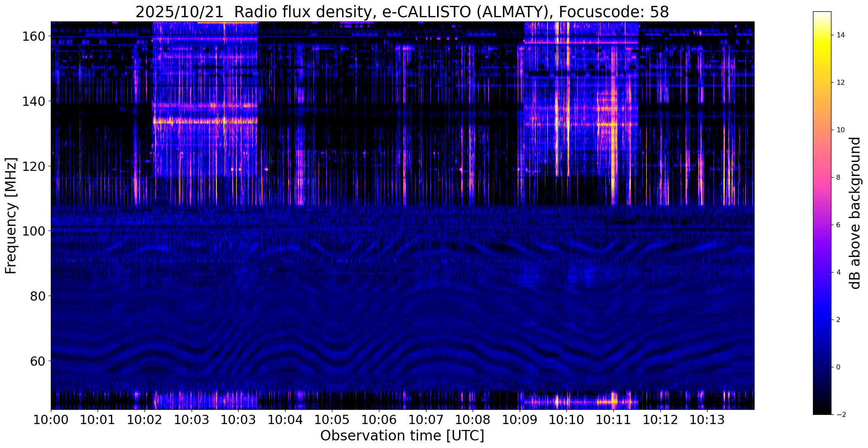Click the 'dB above background' colorbar label

point(855,213)
